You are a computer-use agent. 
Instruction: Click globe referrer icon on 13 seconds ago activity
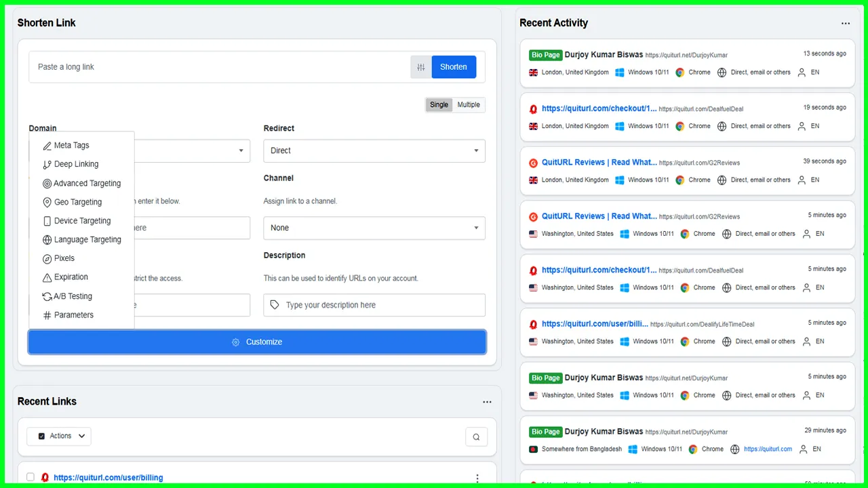coord(722,73)
